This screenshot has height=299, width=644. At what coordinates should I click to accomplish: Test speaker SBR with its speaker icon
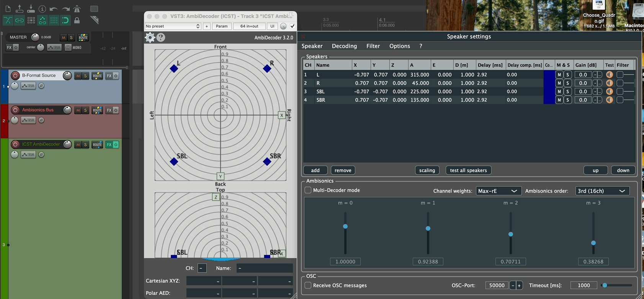tap(610, 100)
